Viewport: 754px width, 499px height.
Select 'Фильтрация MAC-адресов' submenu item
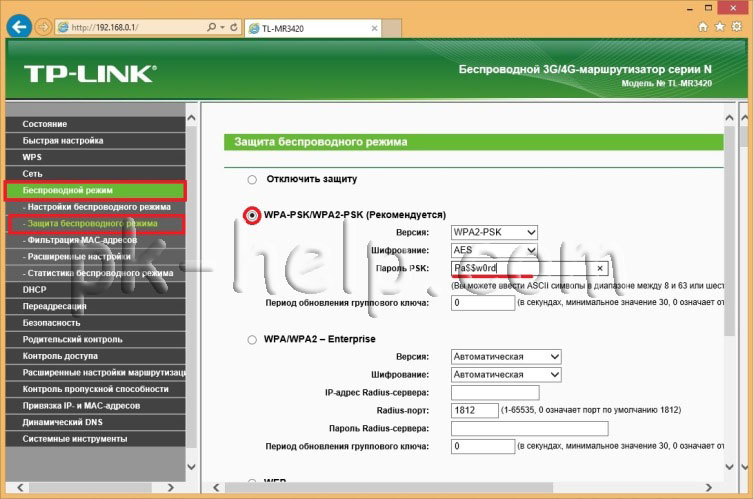[95, 240]
